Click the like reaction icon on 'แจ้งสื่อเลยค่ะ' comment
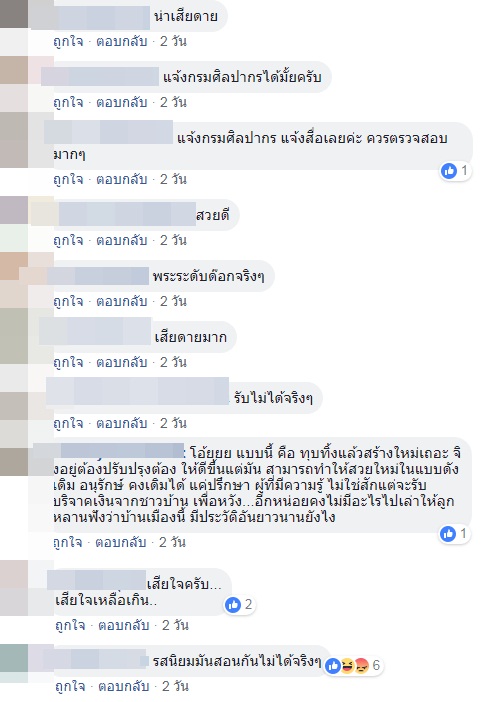Viewport: 504px width, 702px height. point(448,171)
